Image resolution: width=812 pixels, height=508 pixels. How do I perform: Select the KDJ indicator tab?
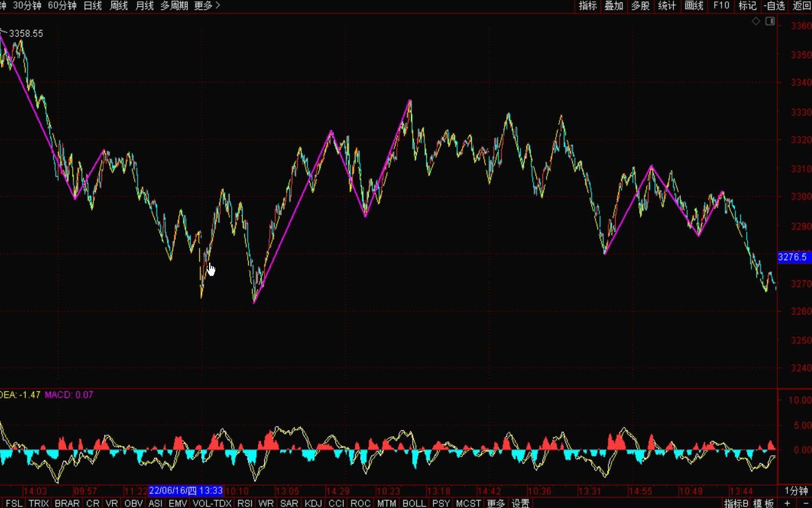(313, 503)
